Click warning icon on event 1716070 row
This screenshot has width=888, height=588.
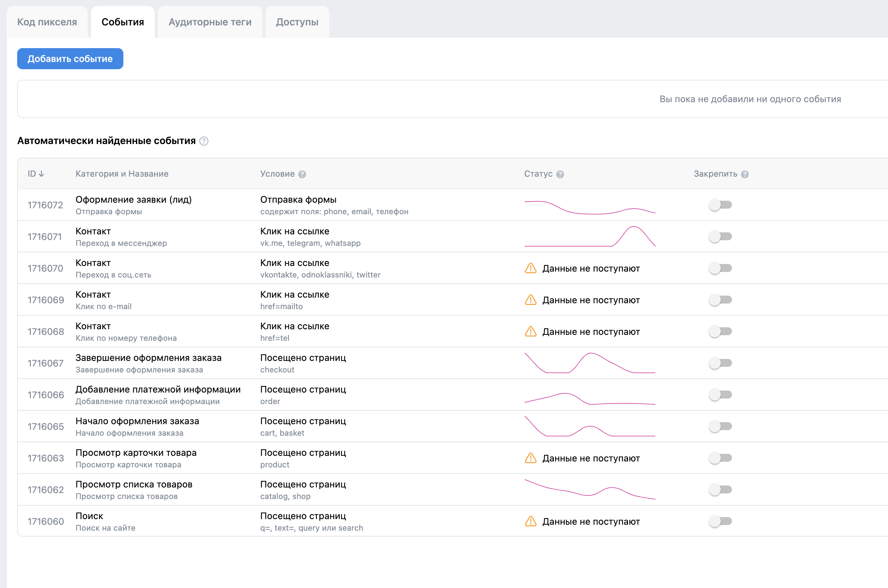tap(530, 269)
